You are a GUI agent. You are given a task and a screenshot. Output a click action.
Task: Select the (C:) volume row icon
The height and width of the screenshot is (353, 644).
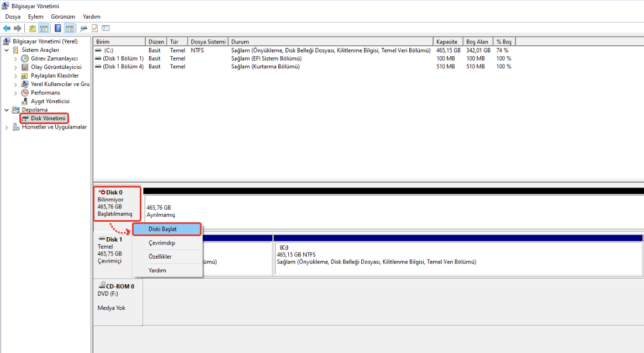98,50
